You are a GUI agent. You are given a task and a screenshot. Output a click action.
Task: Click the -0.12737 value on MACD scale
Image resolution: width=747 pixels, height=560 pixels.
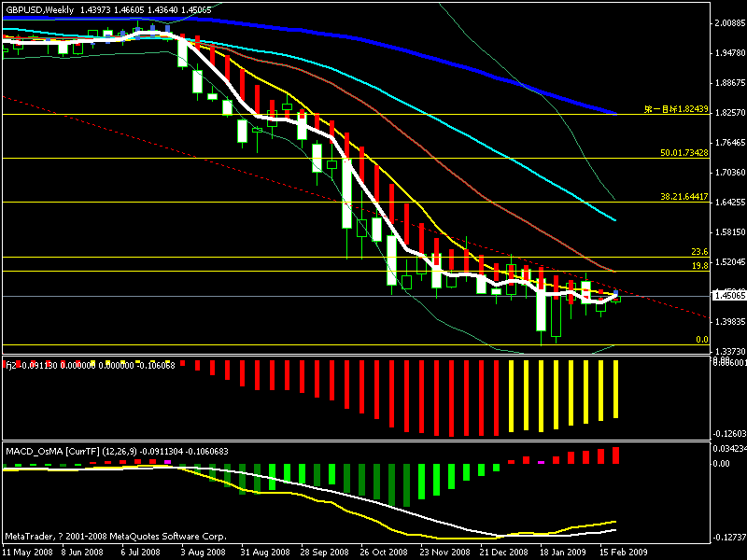[729, 538]
